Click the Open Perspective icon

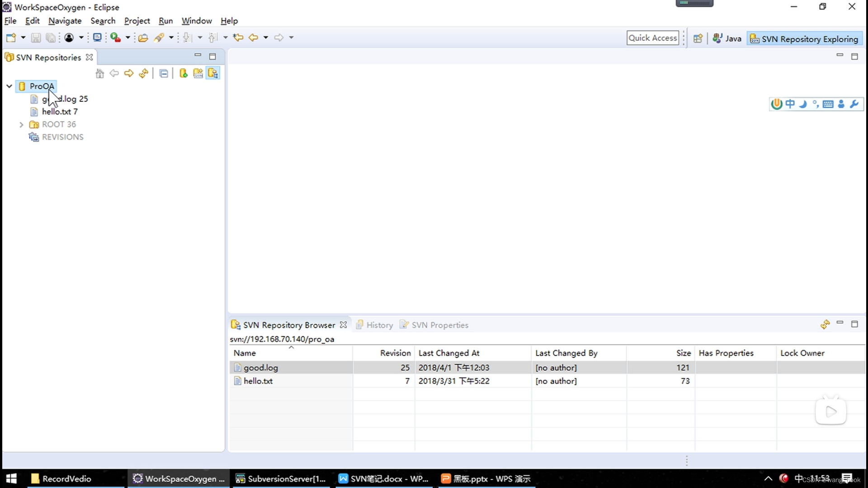pyautogui.click(x=698, y=38)
